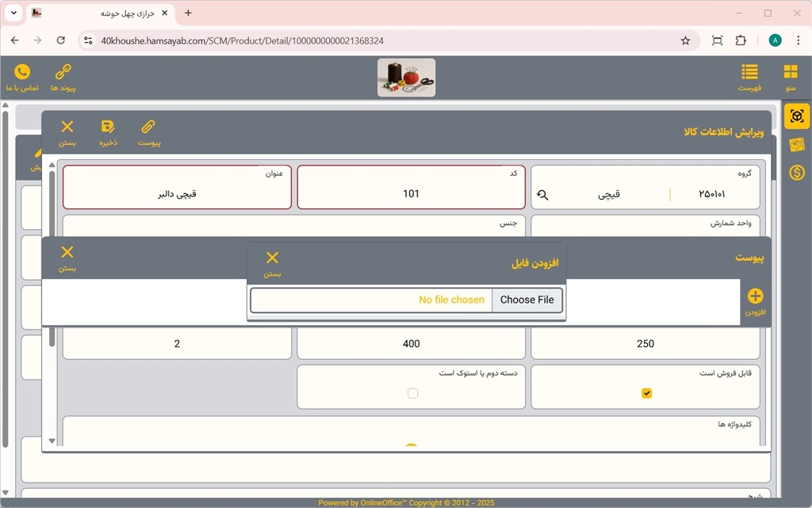Uncheck the sellable item checkbox

point(646,393)
